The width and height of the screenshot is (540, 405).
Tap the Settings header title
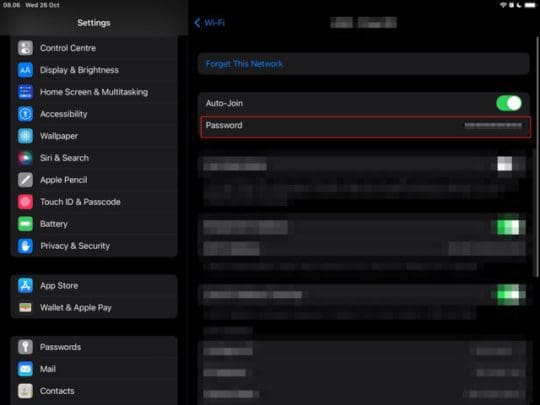[94, 23]
